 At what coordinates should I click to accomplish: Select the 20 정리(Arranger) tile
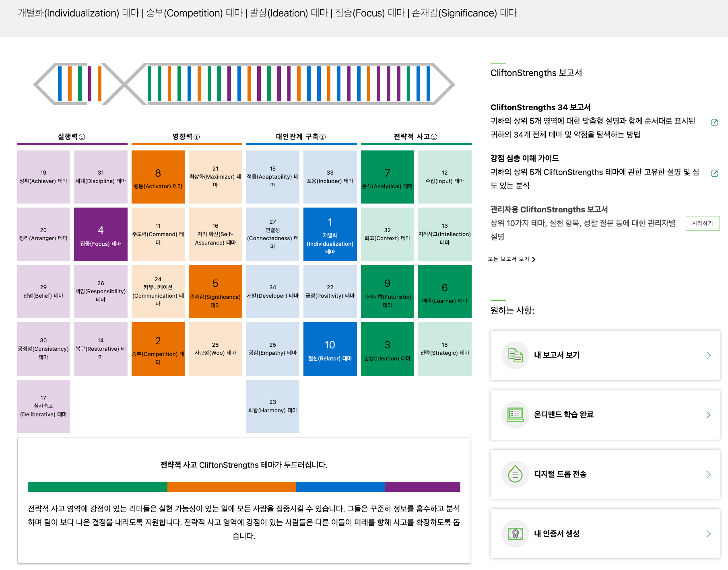click(x=43, y=235)
